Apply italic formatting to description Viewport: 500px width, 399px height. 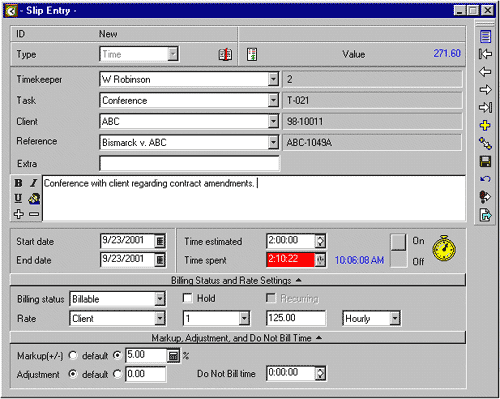click(34, 183)
